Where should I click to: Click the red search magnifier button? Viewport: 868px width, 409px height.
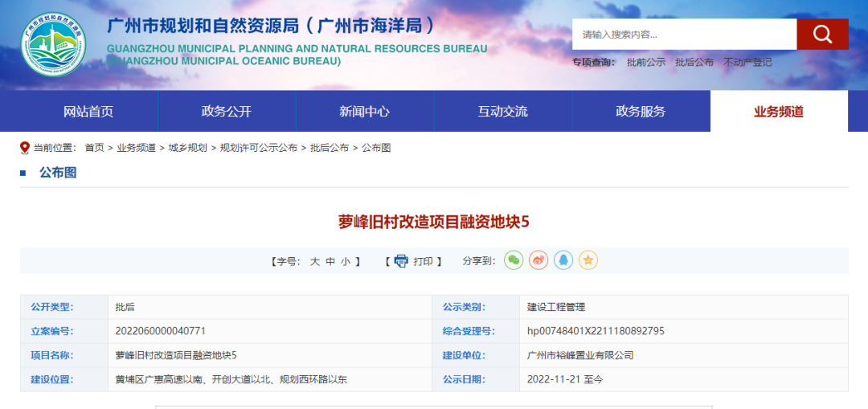point(823,35)
